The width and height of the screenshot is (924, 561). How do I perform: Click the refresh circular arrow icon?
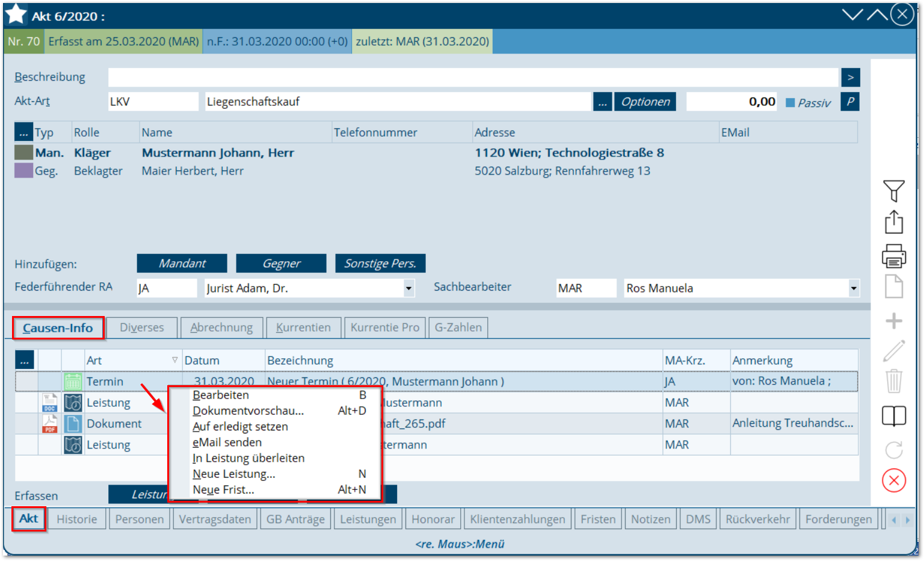click(x=894, y=450)
